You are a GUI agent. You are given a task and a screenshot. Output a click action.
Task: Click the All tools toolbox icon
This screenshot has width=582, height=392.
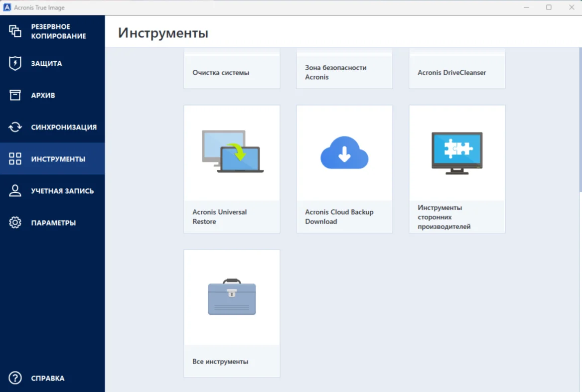(232, 297)
